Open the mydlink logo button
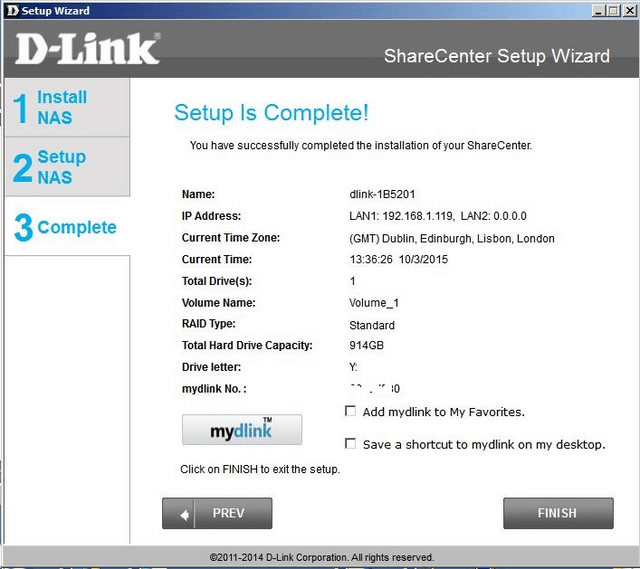The image size is (640, 569). point(242,429)
